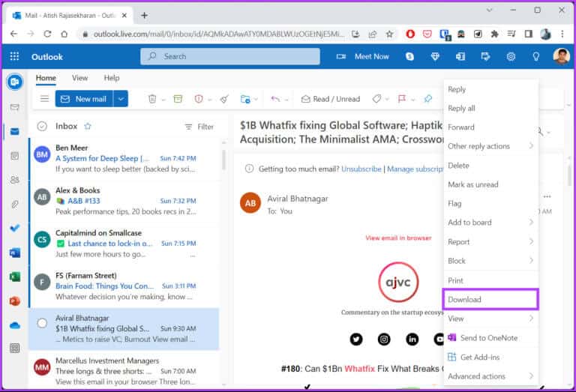
Task: Click the Whatfix link in email body
Action: (360, 369)
